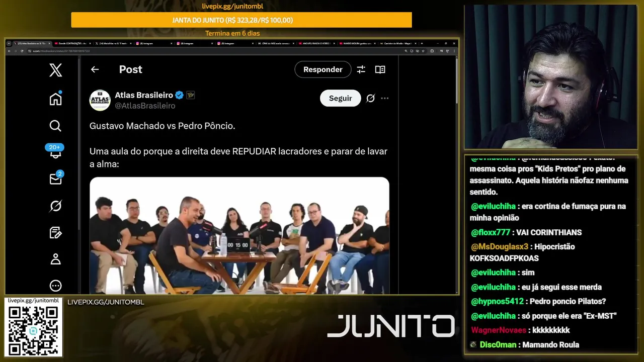Click Grok explain icon next to Seguir
Screen dimensions: 644x362
tap(370, 98)
